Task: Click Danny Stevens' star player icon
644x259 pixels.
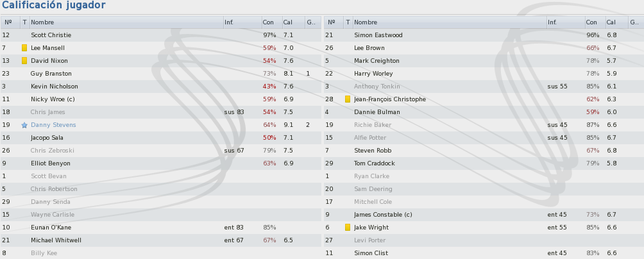Action: (x=24, y=125)
